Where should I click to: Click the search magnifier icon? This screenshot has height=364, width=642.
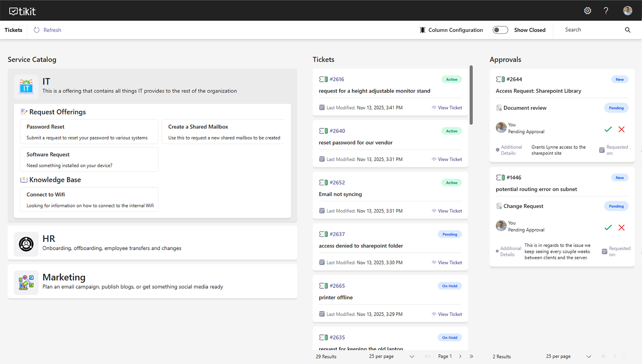627,30
